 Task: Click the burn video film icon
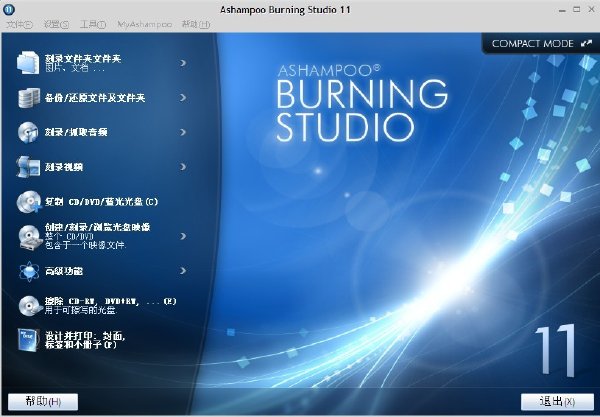[28, 167]
